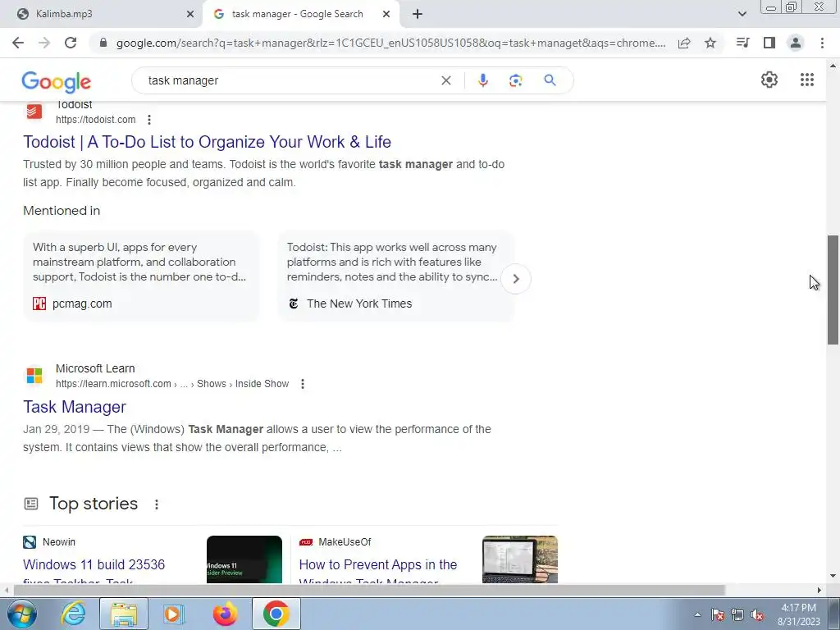Open Top stories options menu
This screenshot has width=840, height=630.
pyautogui.click(x=157, y=504)
